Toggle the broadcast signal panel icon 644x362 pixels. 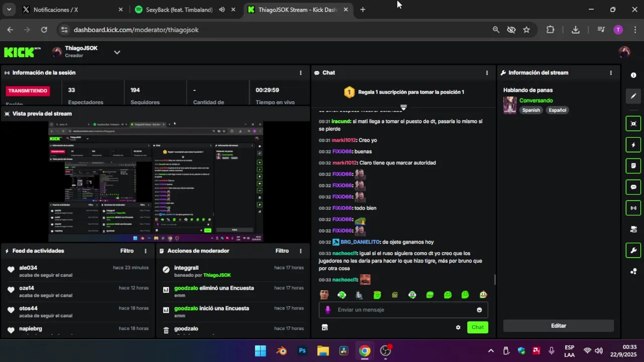tap(633, 208)
